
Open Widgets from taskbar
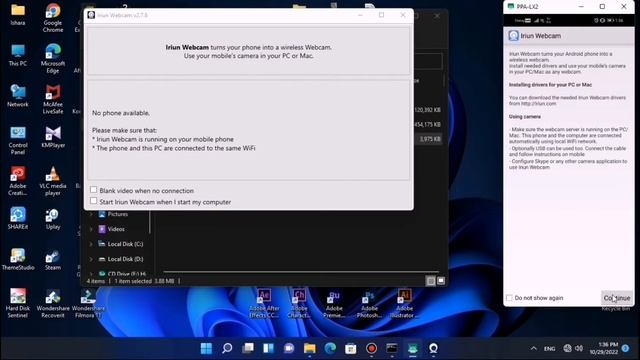(x=268, y=348)
